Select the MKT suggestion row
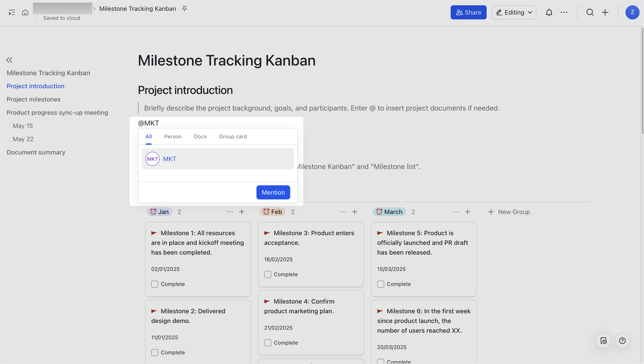This screenshot has width=644, height=364. coord(218,159)
